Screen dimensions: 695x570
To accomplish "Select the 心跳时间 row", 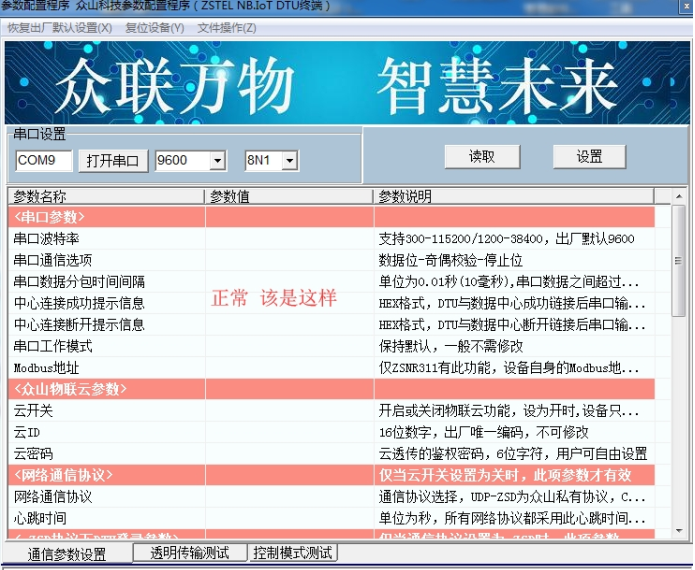I will 331,518.
